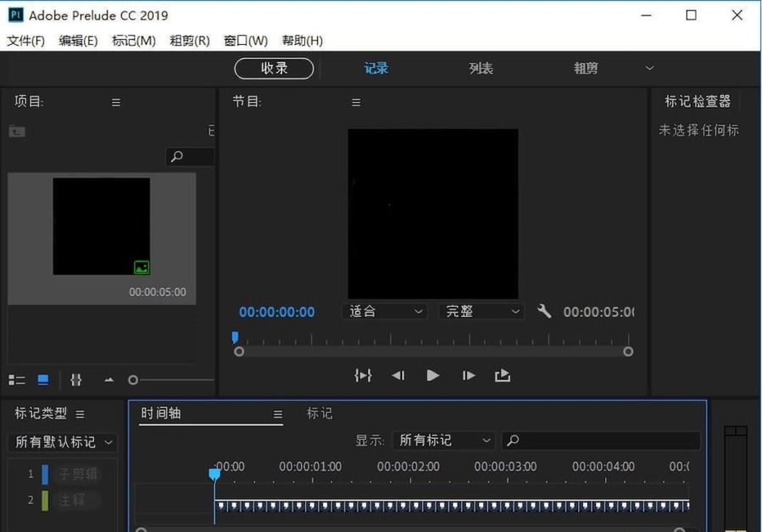Open the 标记(M) menu
Image resolution: width=762 pixels, height=532 pixels.
(x=134, y=41)
